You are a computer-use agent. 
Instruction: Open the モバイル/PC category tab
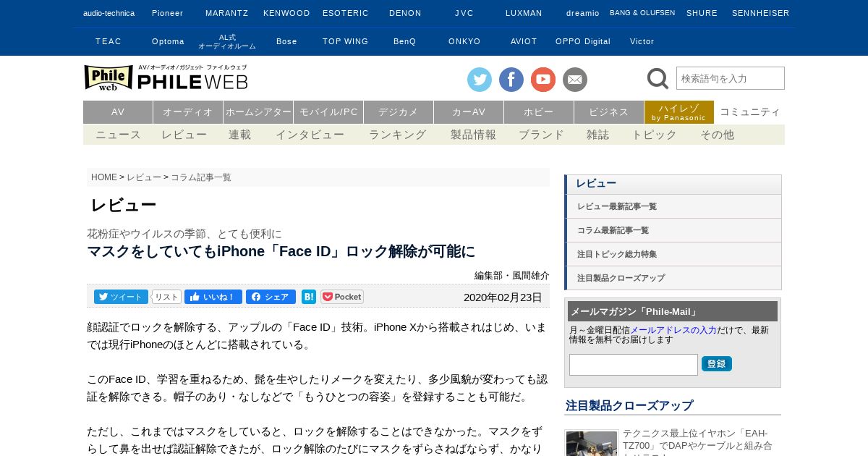pos(328,112)
